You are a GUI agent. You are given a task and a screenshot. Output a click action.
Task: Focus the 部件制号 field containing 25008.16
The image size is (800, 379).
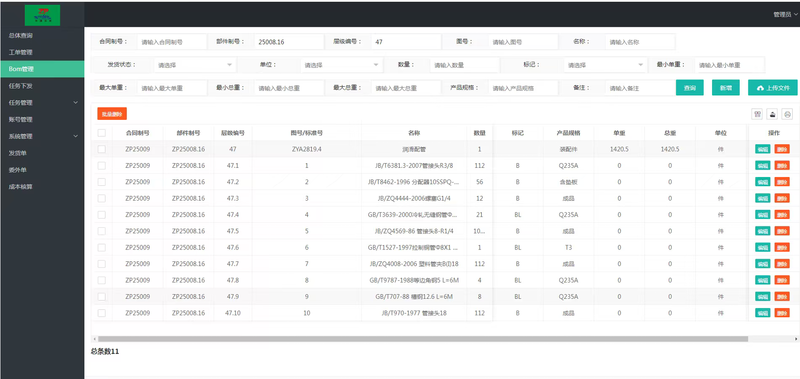[289, 42]
